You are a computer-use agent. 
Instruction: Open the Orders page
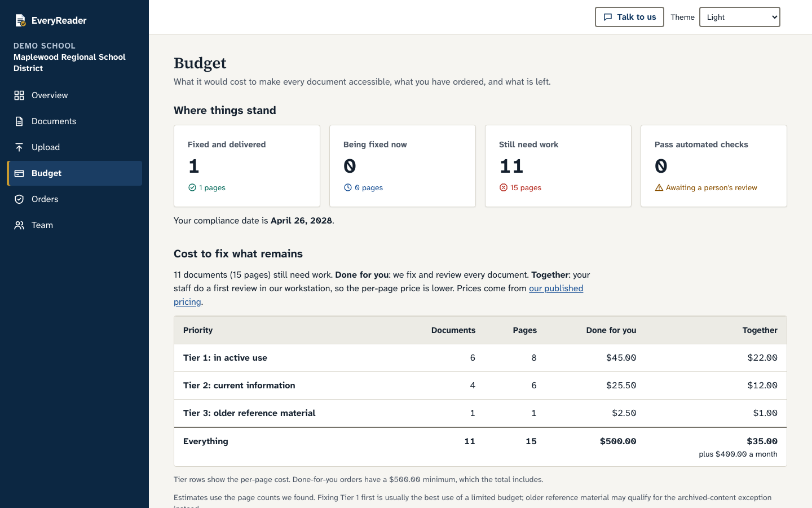coord(74,199)
